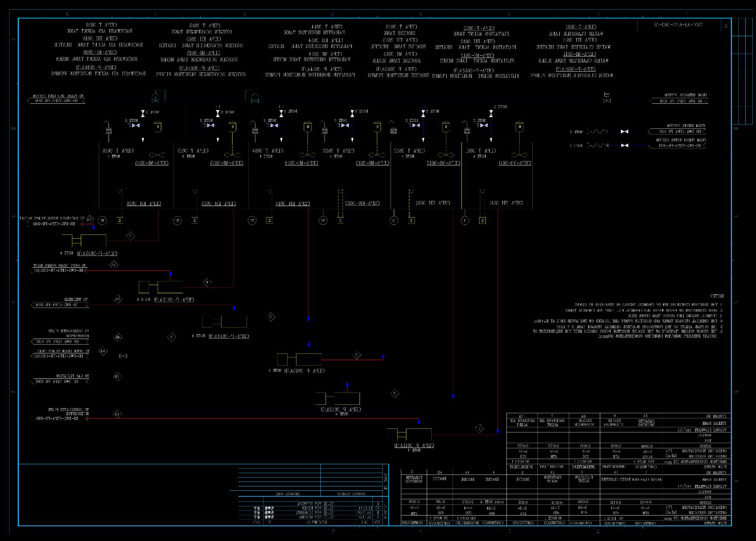Select the mixer propeller inside tank CEPA T 3611
This screenshot has height=541, width=756.
(x=520, y=155)
